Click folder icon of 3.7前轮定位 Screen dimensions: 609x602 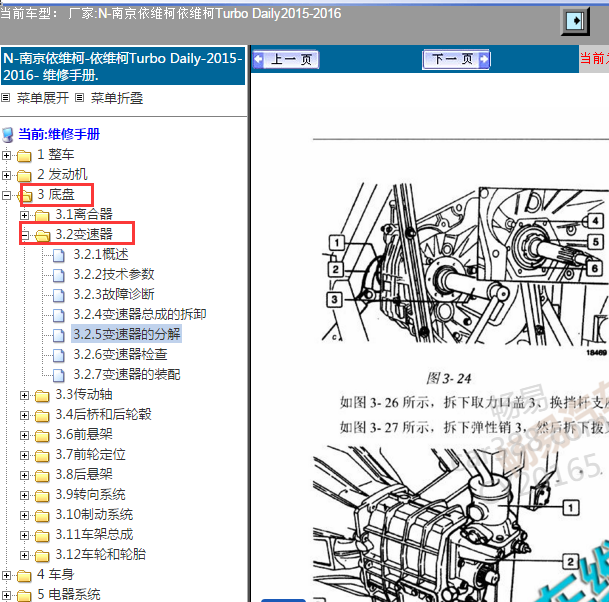click(x=42, y=456)
